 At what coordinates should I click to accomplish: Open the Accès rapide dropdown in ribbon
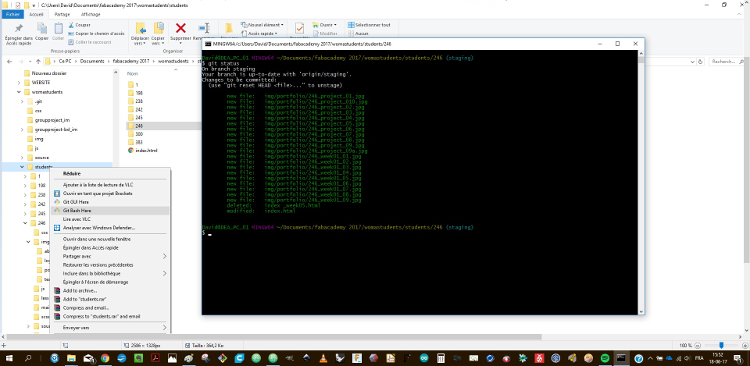coord(259,33)
